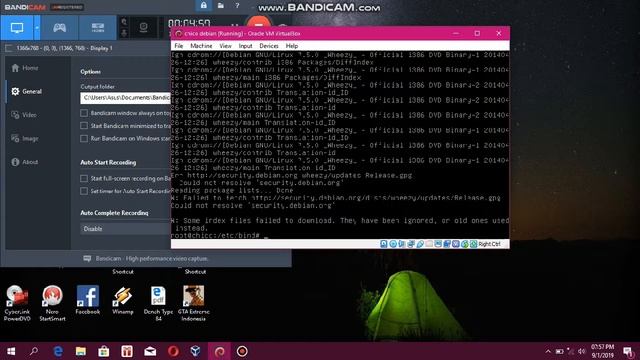Enable Start Bandicam minimized to tray
This screenshot has width=640, height=360.
(84, 126)
